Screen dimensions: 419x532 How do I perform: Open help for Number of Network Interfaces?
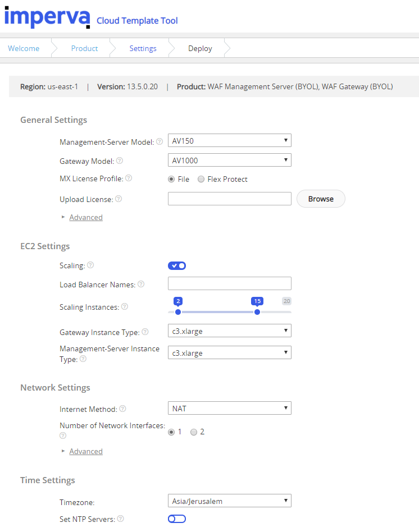[63, 435]
